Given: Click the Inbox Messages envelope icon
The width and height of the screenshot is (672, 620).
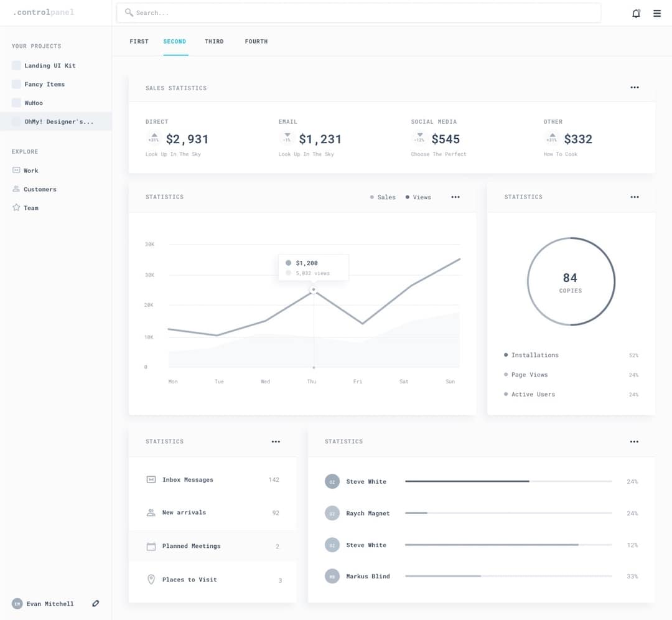Looking at the screenshot, I should point(150,479).
